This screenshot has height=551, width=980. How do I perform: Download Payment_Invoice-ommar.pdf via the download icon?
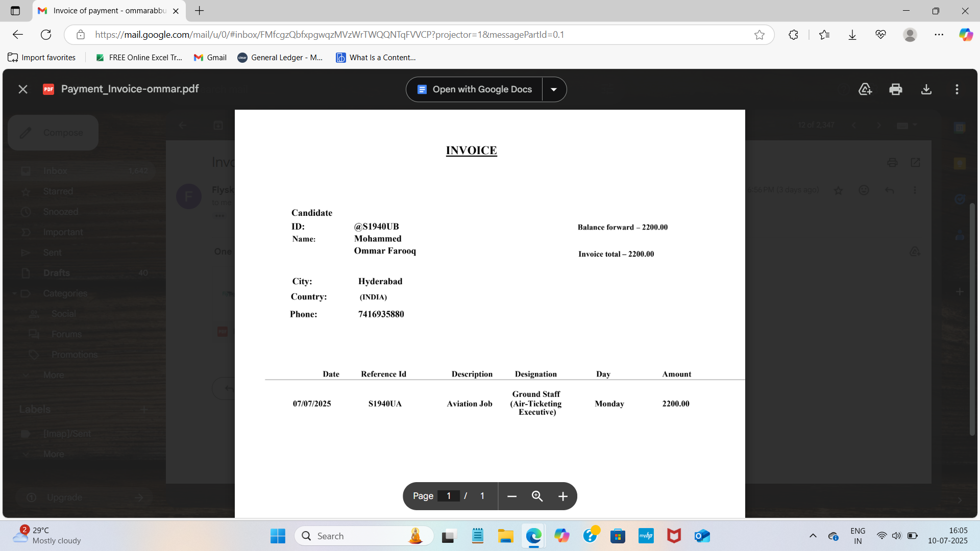point(926,89)
